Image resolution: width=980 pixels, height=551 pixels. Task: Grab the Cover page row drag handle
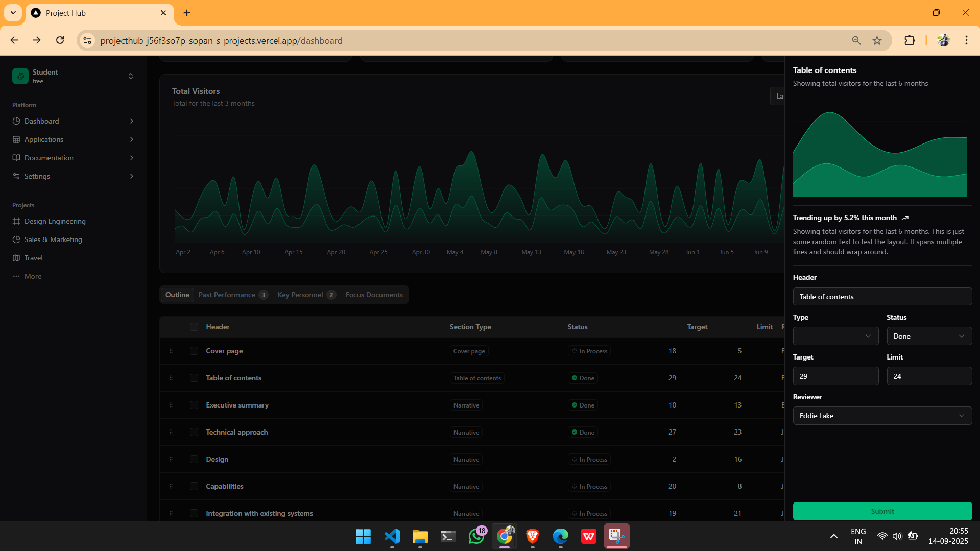pyautogui.click(x=171, y=351)
